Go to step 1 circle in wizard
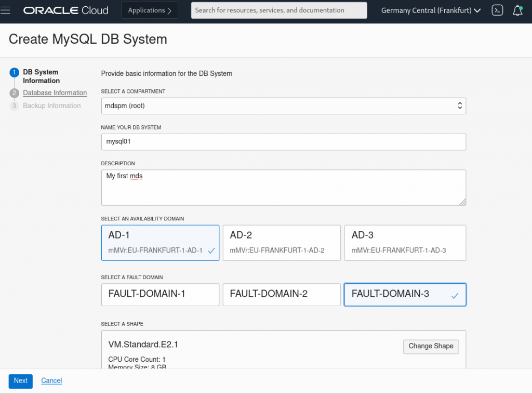The image size is (532, 394). [x=14, y=72]
